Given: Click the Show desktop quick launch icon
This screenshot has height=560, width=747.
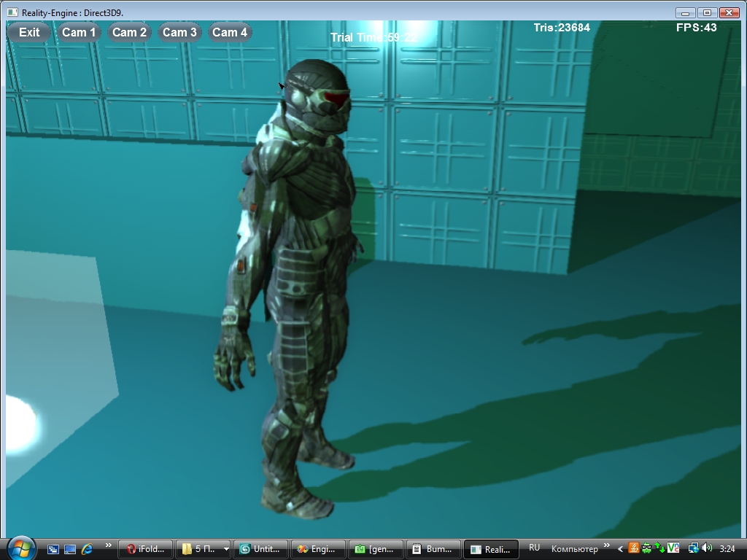Looking at the screenshot, I should click(x=70, y=549).
